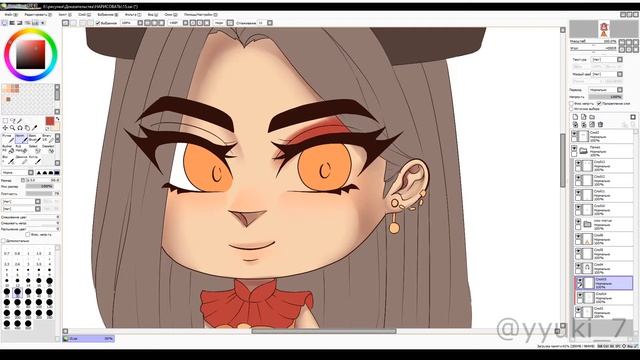The image size is (640, 360).
Task: Open the zoom percentage dropdown in toolbar
Action: (x=140, y=23)
